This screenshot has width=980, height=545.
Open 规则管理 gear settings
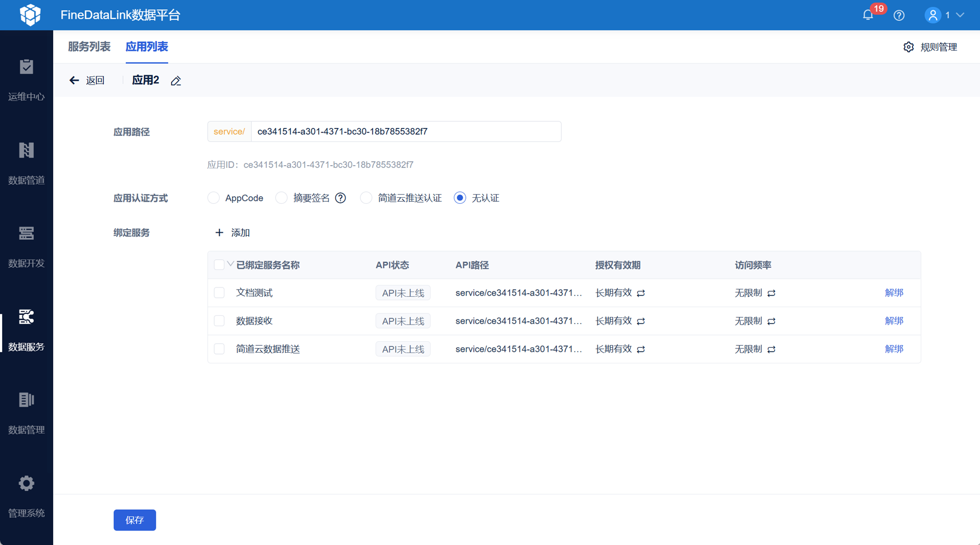pos(908,47)
